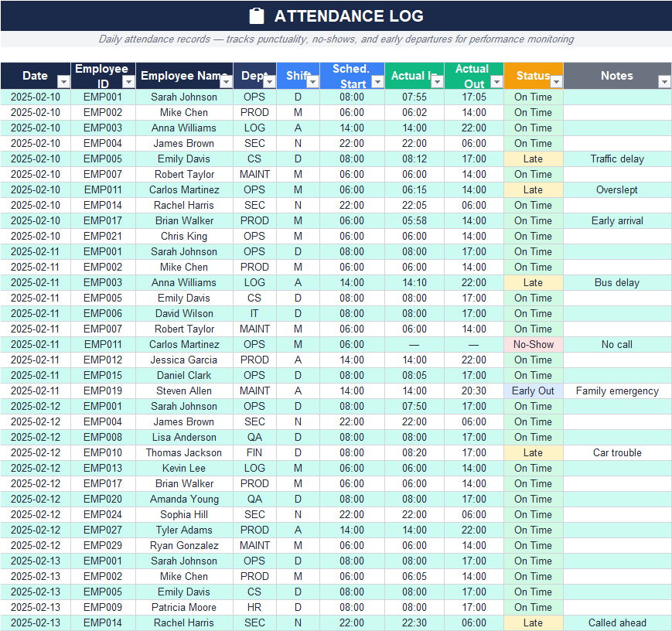Click Thomas Jackson's Car trouble note
The image size is (672, 631).
click(617, 452)
